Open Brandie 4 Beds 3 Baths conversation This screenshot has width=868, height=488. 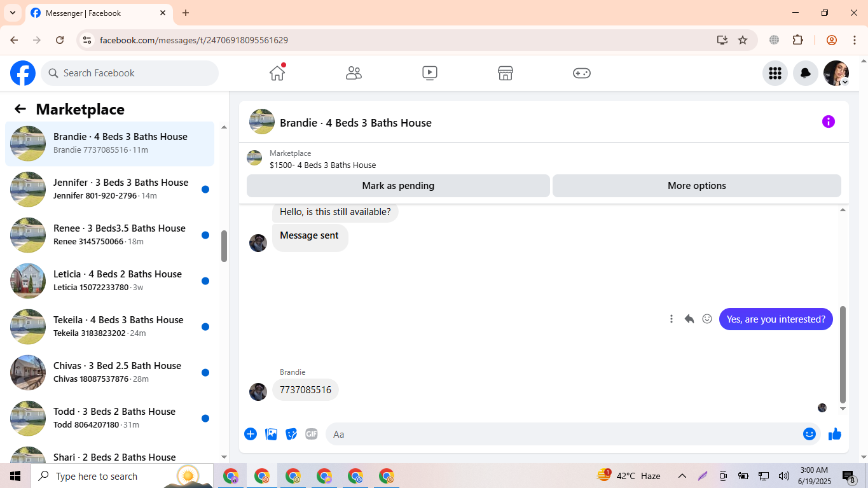tap(109, 143)
